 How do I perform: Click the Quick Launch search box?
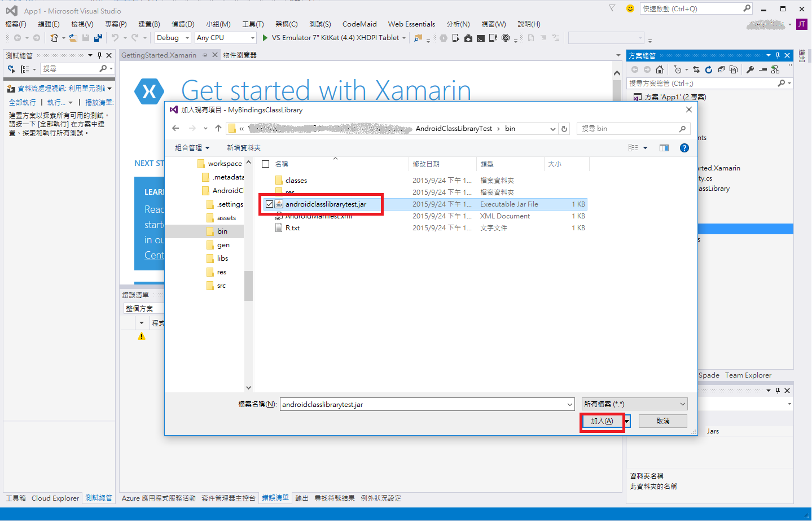[x=697, y=8]
